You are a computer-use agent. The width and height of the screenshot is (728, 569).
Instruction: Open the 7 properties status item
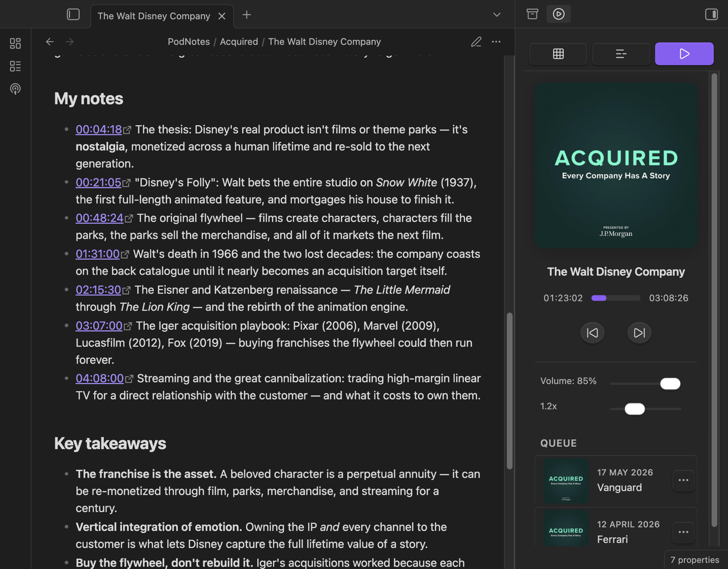[695, 560]
